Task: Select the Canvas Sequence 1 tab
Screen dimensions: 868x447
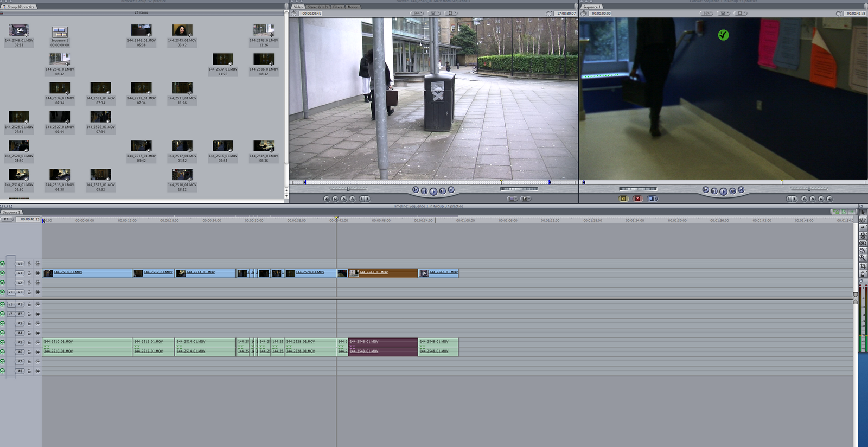Action: 591,7
